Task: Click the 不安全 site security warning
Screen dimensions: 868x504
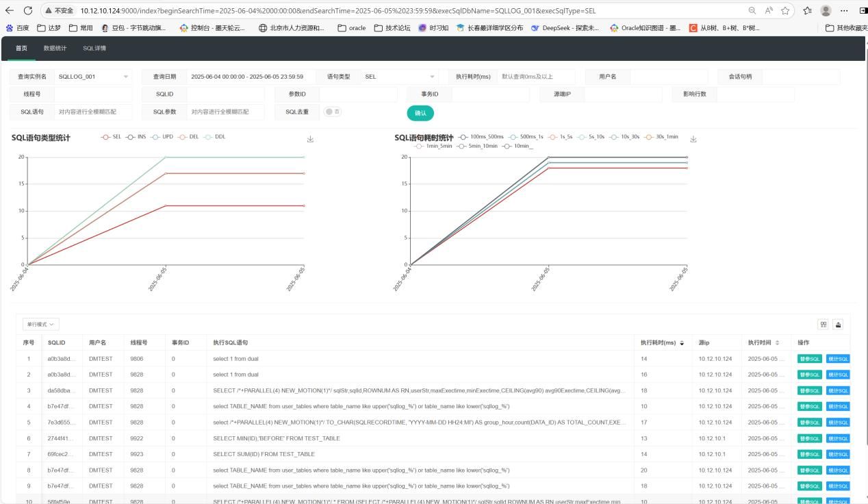Action: point(59,10)
